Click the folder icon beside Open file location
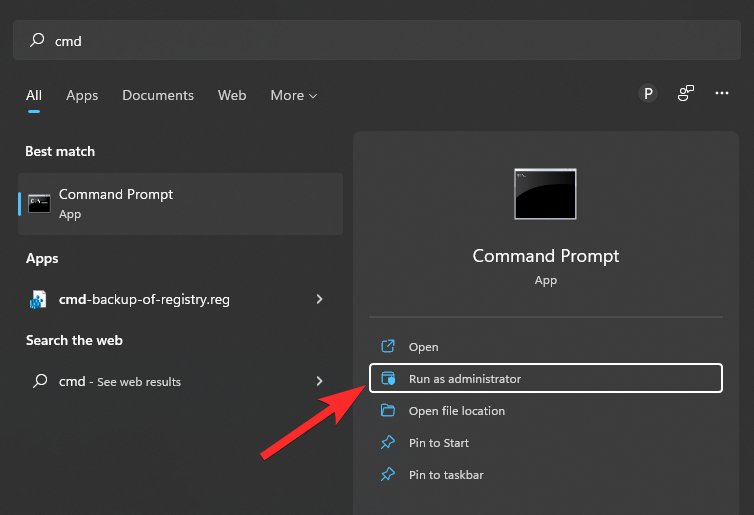The image size is (754, 515). [x=389, y=411]
